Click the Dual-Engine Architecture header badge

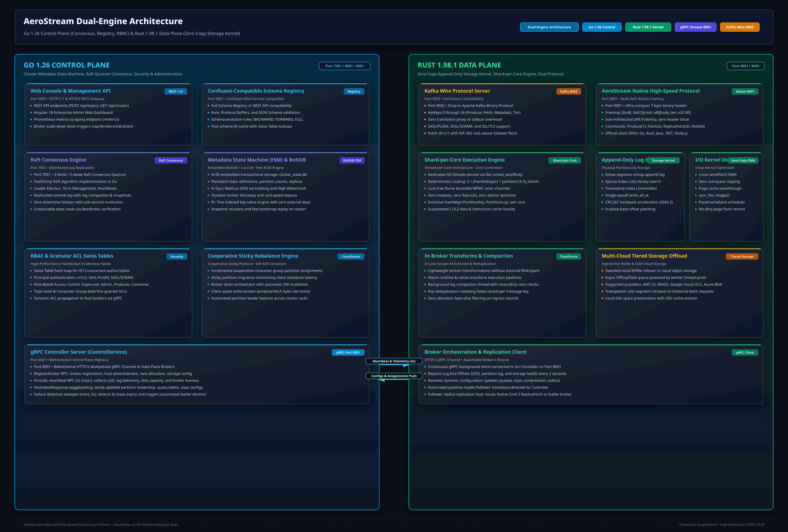tap(549, 27)
